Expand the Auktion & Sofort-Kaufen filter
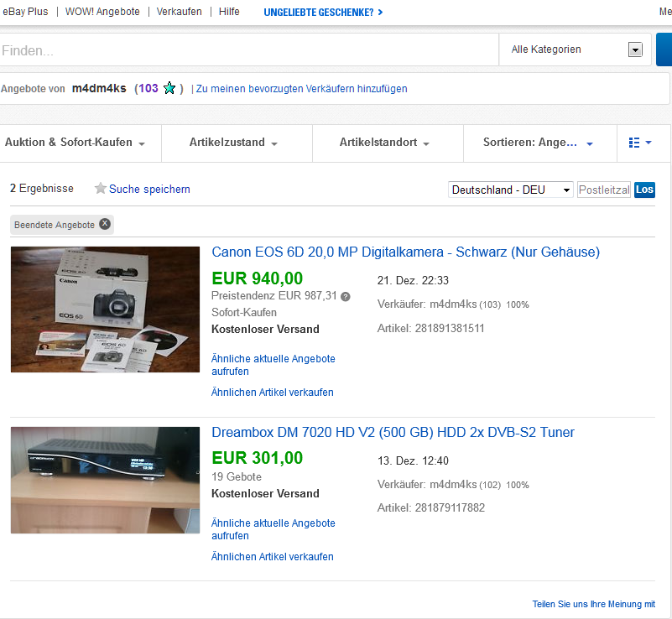The image size is (672, 619). coord(76,143)
